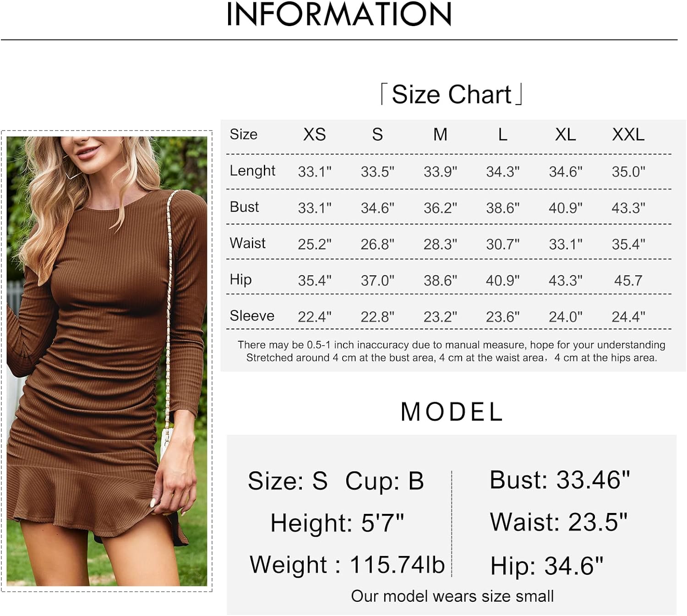Image resolution: width=687 pixels, height=616 pixels.
Task: Click the Bust row label
Action: 244,207
